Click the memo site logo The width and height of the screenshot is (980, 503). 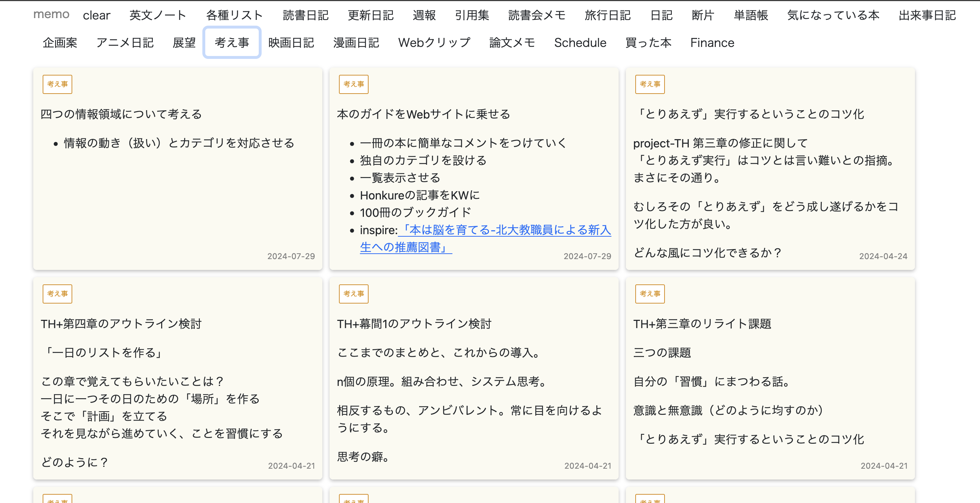click(51, 14)
